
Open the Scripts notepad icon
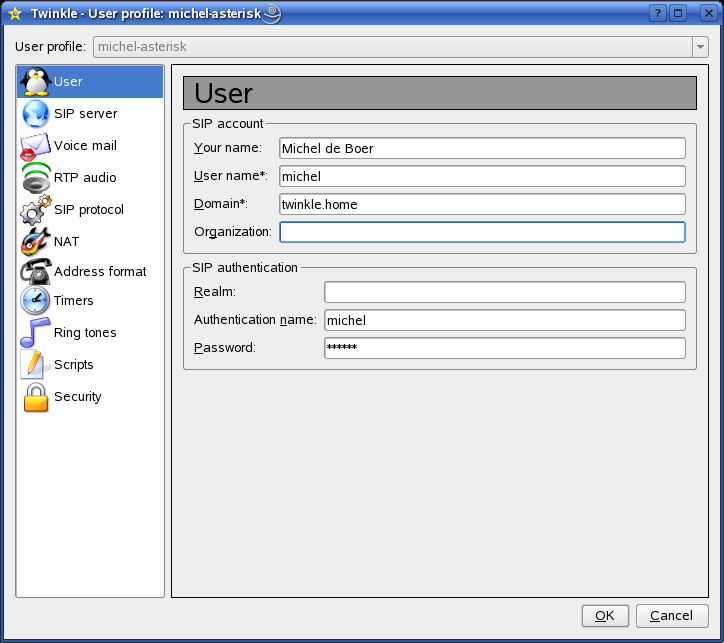point(36,365)
